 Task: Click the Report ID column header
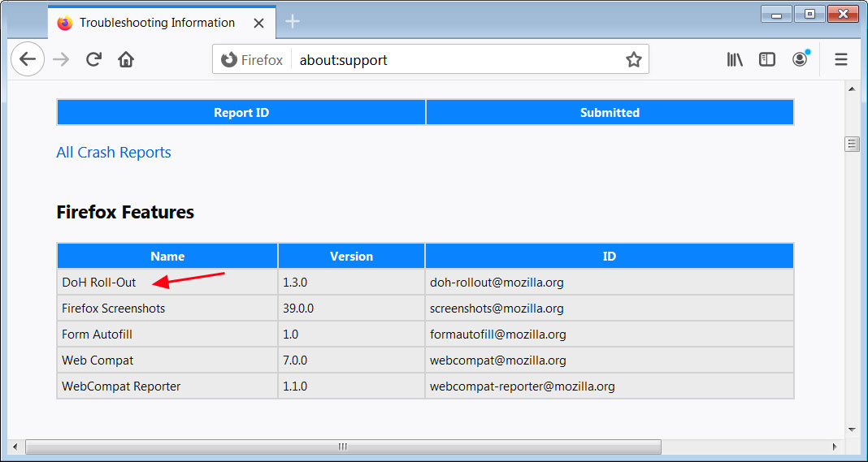tap(241, 112)
